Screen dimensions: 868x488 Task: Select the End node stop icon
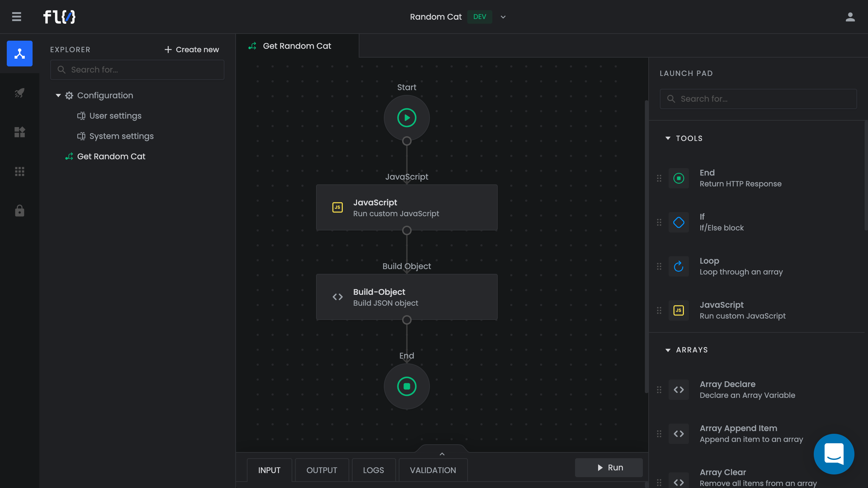[x=407, y=386]
